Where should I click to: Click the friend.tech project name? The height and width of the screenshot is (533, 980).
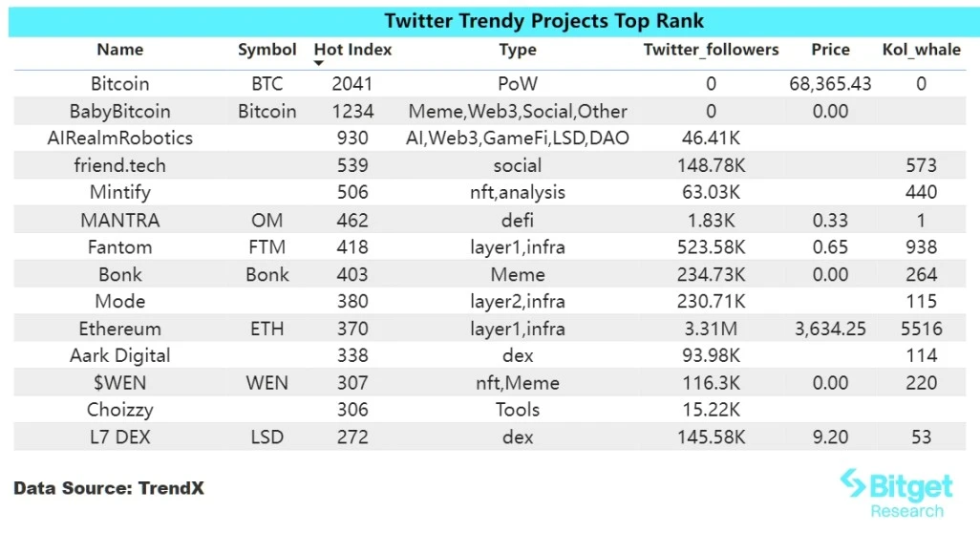tap(120, 165)
